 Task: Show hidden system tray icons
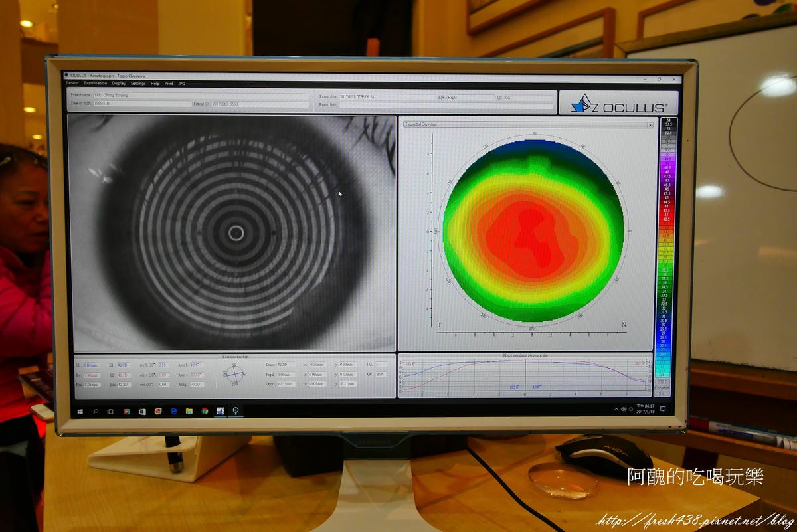coord(616,409)
